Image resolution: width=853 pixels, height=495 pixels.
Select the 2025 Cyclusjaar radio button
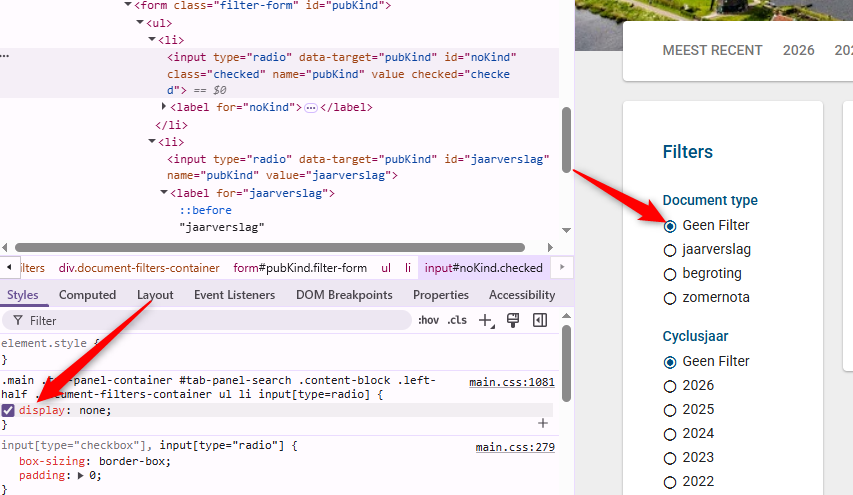(670, 410)
